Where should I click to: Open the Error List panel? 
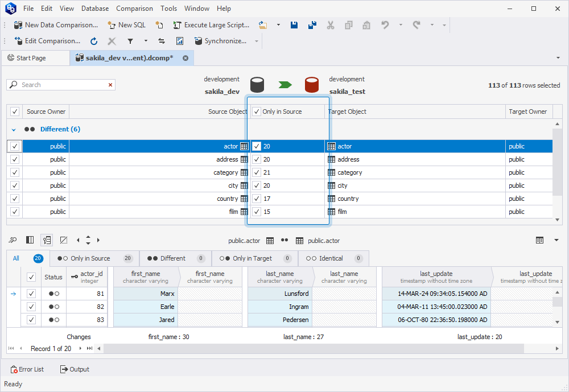27,369
